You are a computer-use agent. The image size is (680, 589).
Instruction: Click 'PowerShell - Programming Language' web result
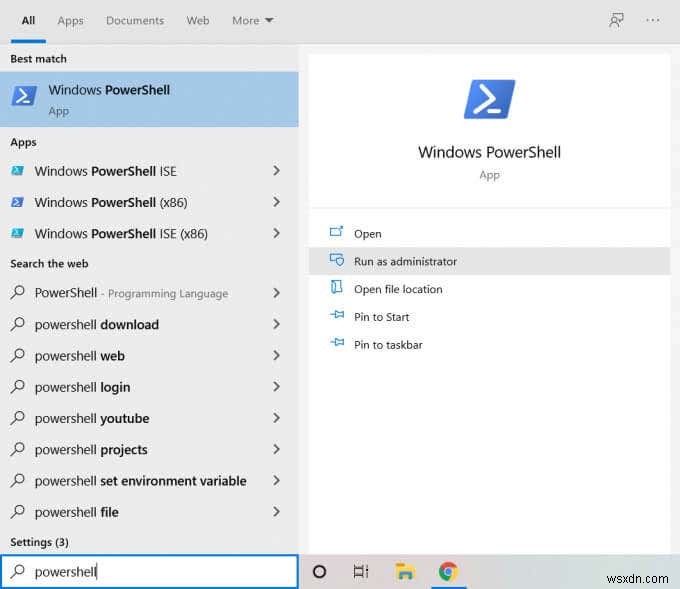[x=131, y=293]
